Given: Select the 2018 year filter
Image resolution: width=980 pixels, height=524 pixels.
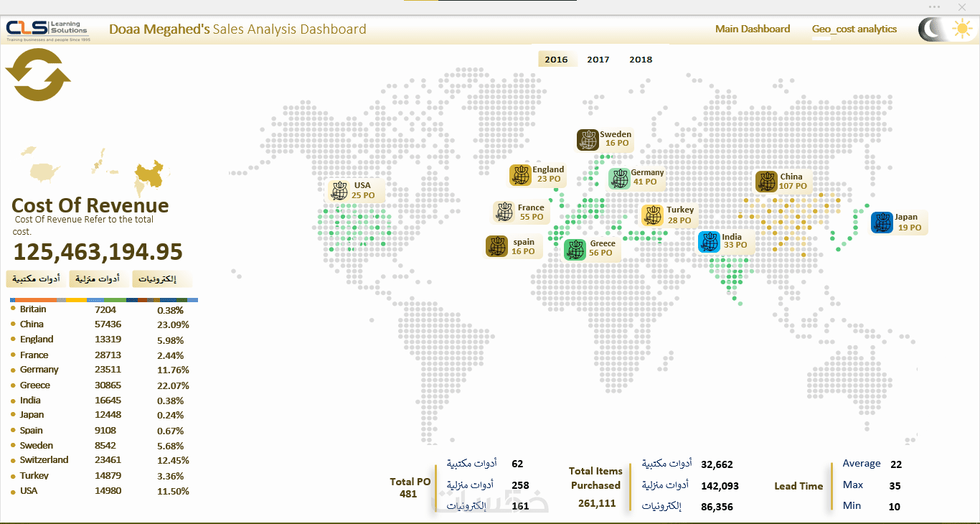Looking at the screenshot, I should (x=641, y=59).
